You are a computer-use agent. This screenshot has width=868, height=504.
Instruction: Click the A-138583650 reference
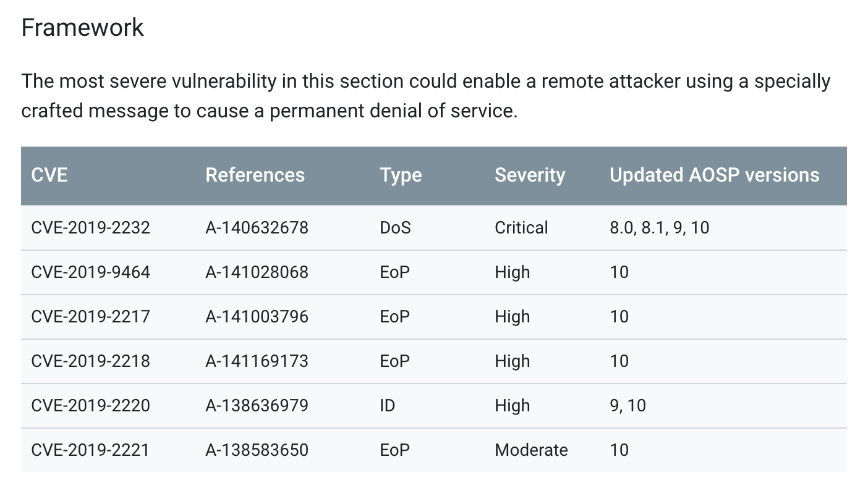257,450
